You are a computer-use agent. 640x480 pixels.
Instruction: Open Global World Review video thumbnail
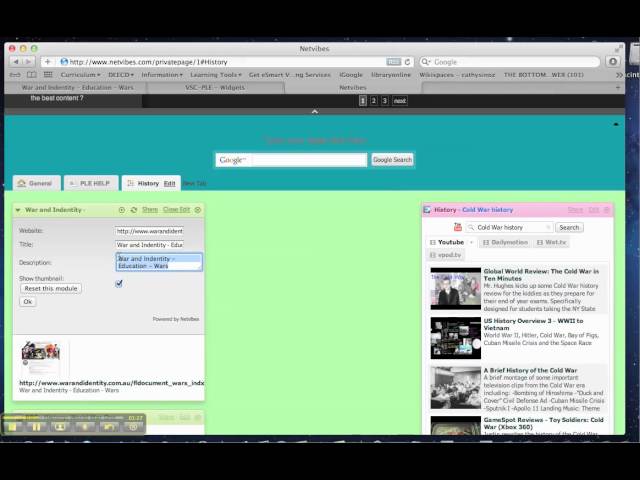click(x=456, y=289)
